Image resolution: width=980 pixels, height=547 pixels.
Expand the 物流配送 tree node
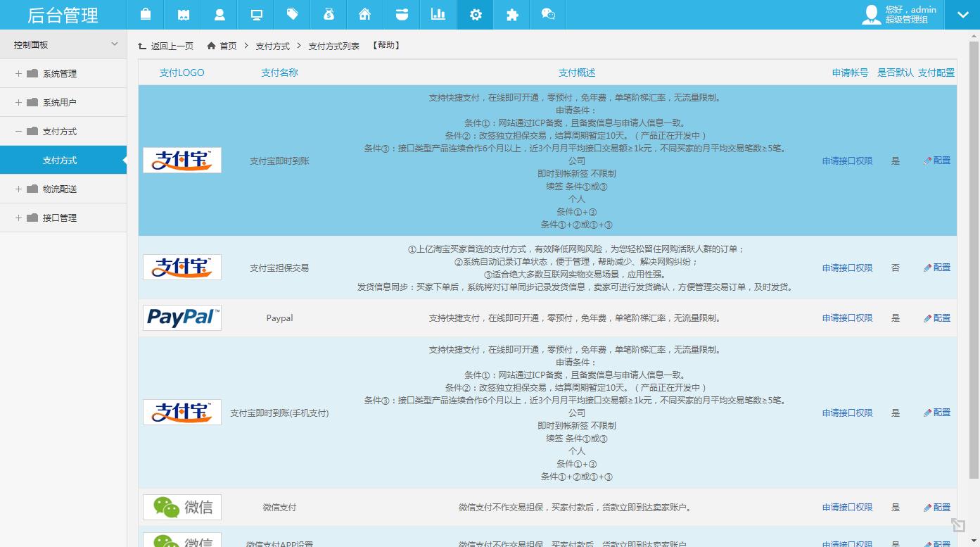coord(18,189)
